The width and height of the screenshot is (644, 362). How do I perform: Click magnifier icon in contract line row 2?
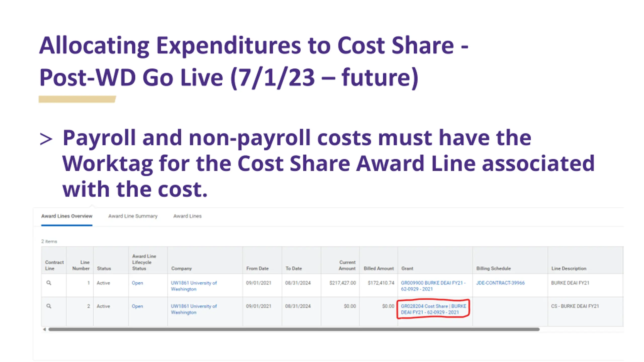[x=49, y=306]
